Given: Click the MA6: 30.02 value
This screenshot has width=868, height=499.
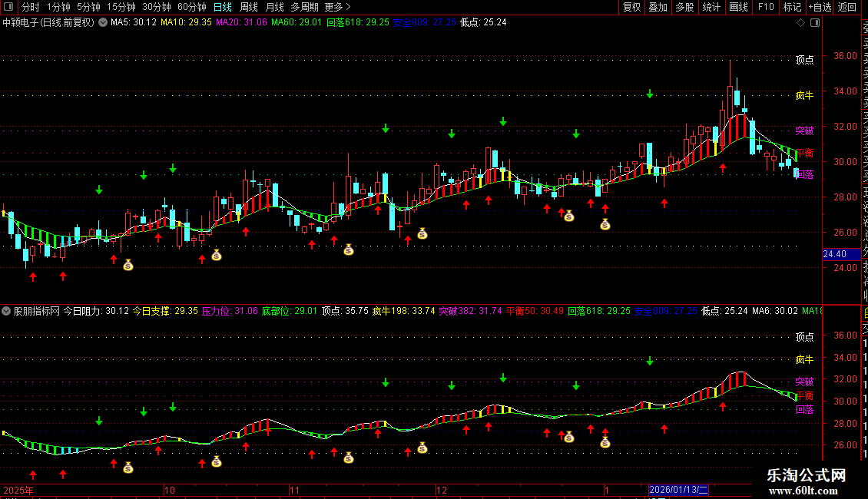Looking at the screenshot, I should tap(775, 311).
